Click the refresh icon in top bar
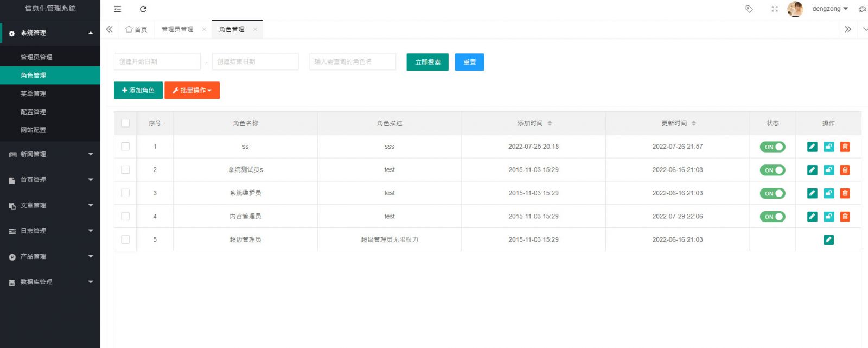Screen dimensions: 868x348 pos(143,9)
